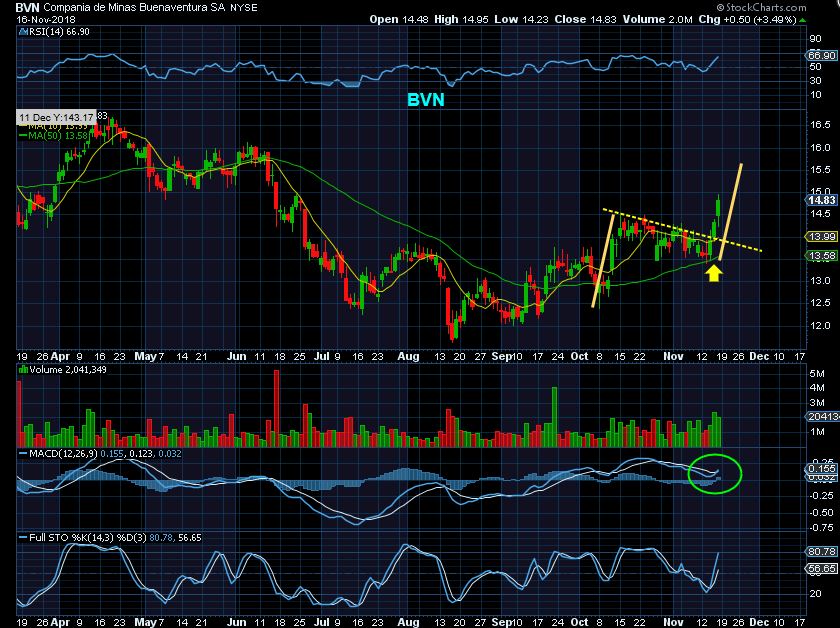Click the volume legend bar icon
The width and height of the screenshot is (840, 628).
(x=23, y=370)
